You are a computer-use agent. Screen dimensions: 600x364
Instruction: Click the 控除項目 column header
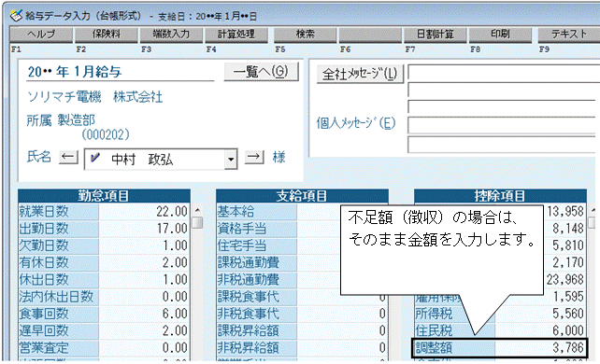[x=500, y=196]
